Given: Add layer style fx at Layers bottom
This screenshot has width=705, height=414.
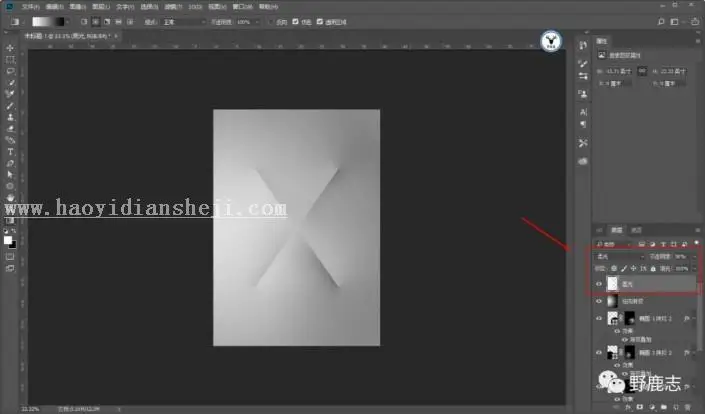Looking at the screenshot, I should (x=628, y=407).
